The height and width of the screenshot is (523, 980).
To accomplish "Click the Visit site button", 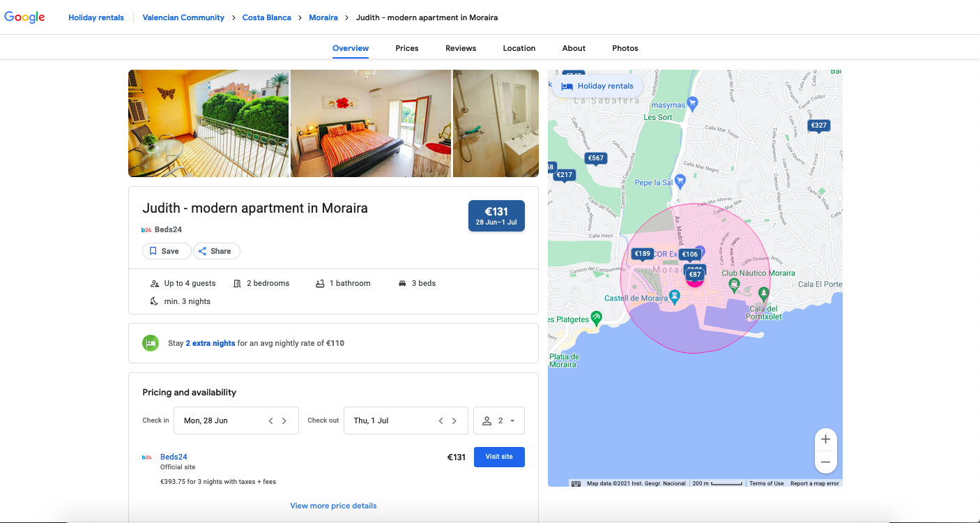I will coord(499,457).
